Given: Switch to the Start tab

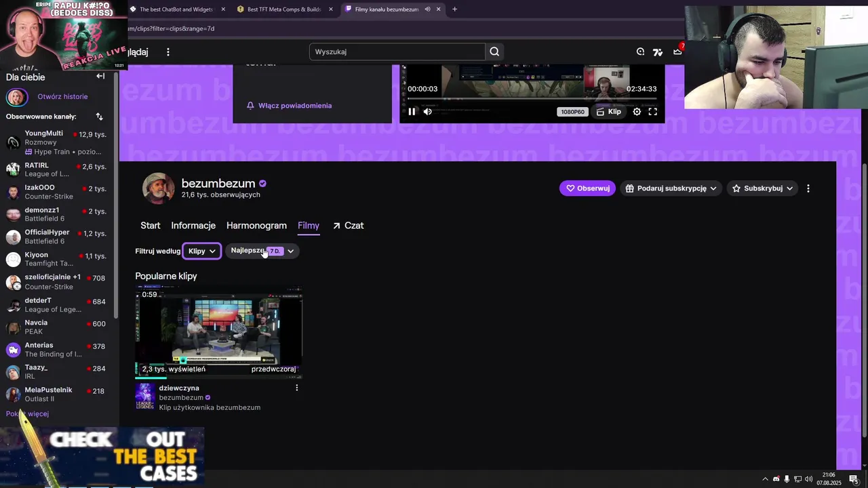Looking at the screenshot, I should tap(151, 226).
